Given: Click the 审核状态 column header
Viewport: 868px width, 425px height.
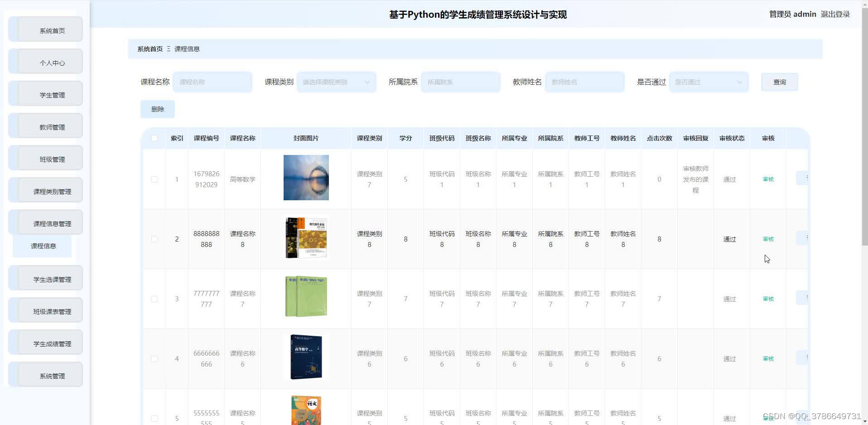Looking at the screenshot, I should coord(732,138).
